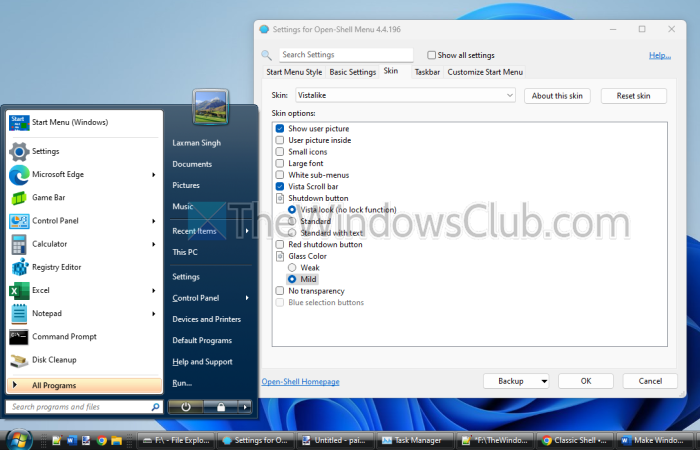The image size is (700, 450).
Task: Expand shutdown options arrow beside lock
Action: 245,407
